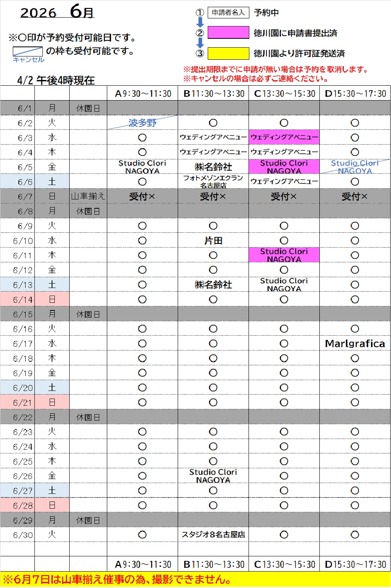Image resolution: width=391 pixels, height=588 pixels.
Task: Pick the available circle on 6/9 slot C
Action: (284, 226)
